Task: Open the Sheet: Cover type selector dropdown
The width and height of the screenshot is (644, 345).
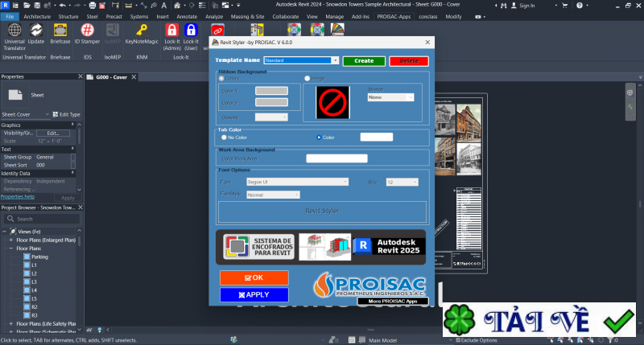Action: pos(25,114)
